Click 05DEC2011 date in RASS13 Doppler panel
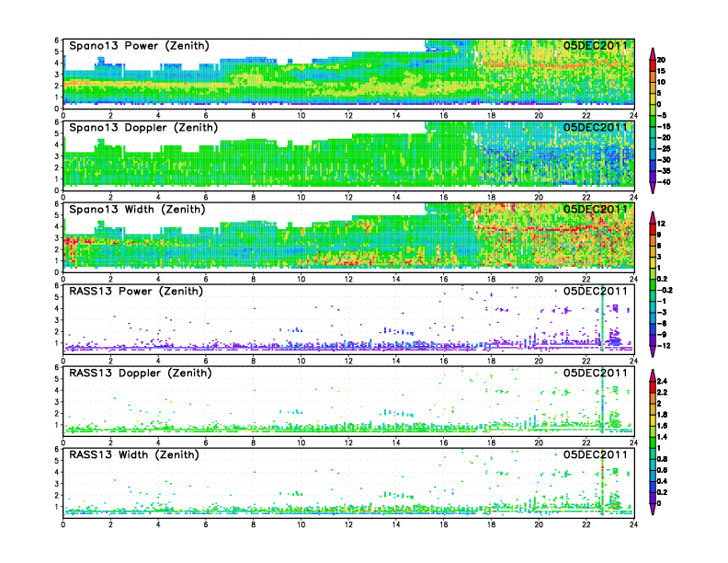 596,373
